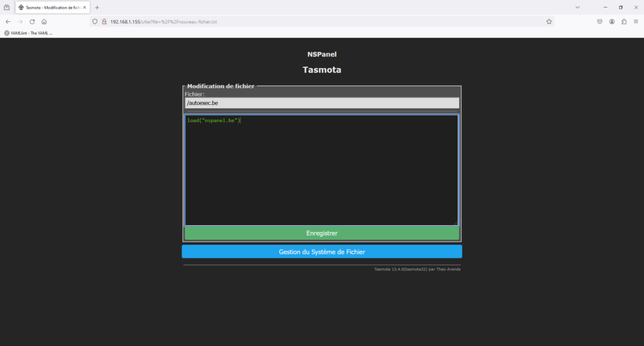Open the insecure connection padlock icon
The image size is (644, 346).
tap(104, 22)
